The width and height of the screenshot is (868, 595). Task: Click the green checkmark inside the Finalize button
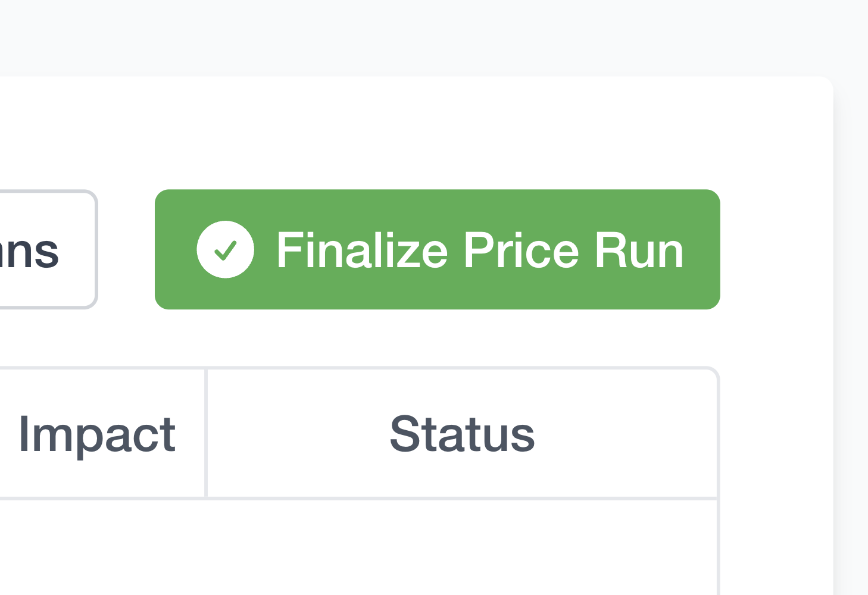pyautogui.click(x=226, y=250)
